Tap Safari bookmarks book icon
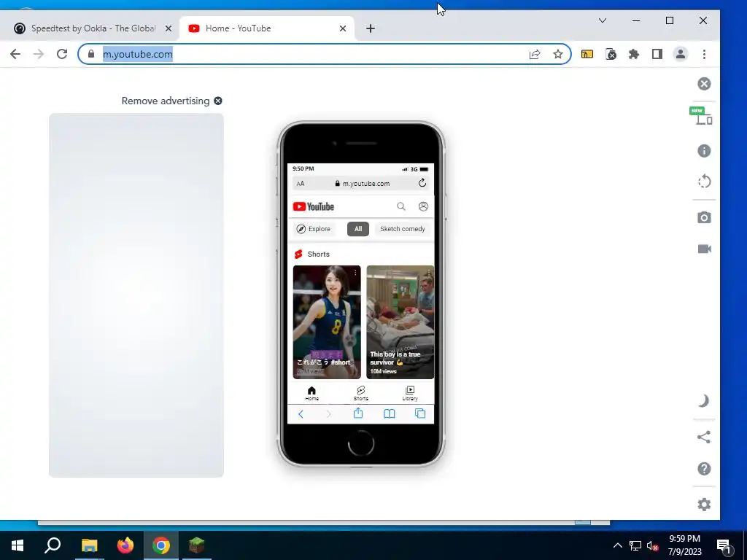This screenshot has height=560, width=747. (390, 414)
